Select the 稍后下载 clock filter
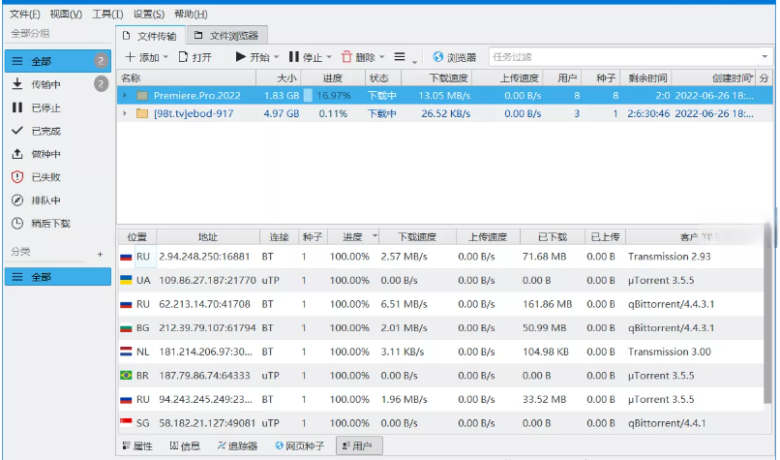 click(58, 223)
